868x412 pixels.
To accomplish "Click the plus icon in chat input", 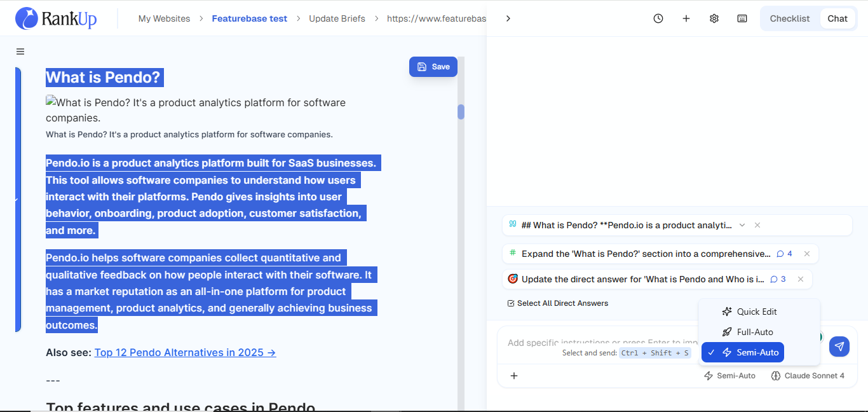I will pos(514,376).
